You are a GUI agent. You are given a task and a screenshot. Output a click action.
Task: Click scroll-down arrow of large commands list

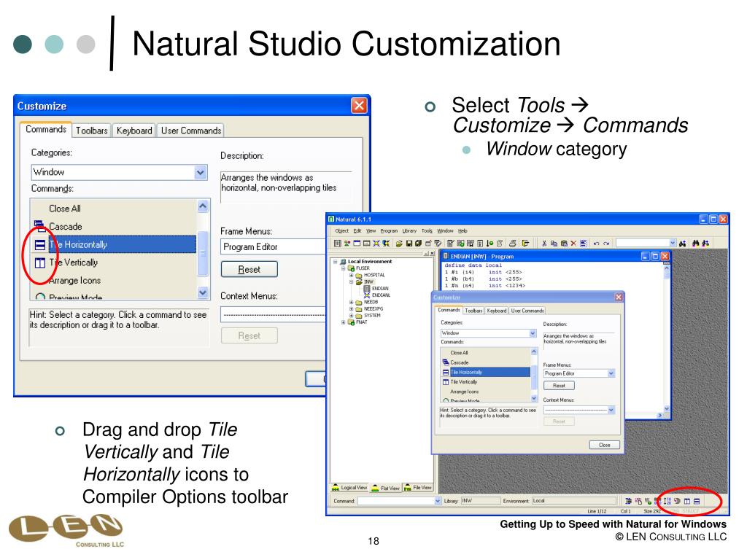point(203,292)
